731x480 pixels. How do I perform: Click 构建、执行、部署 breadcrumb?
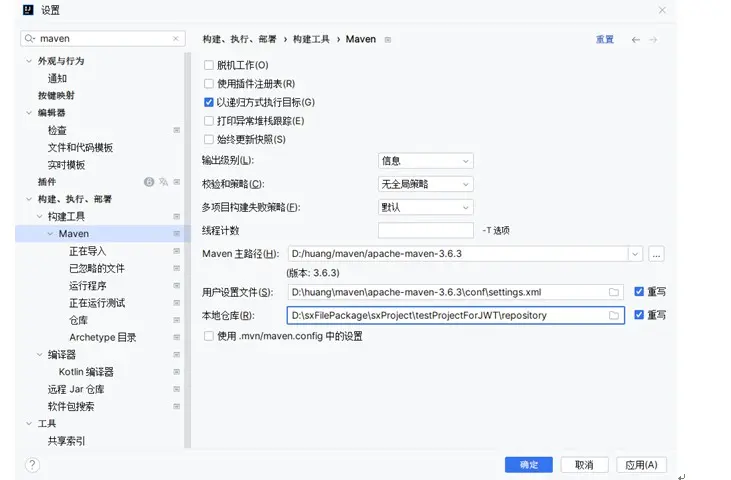[240, 40]
